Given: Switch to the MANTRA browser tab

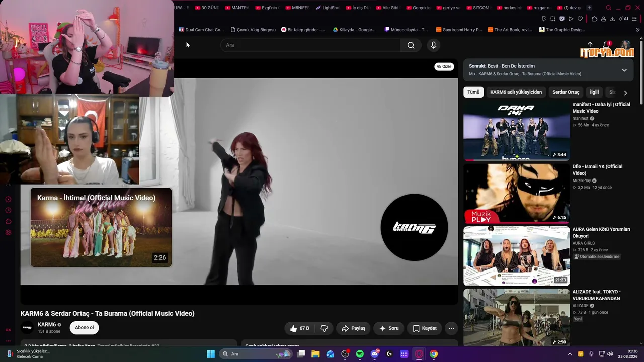Looking at the screenshot, I should 237,8.
